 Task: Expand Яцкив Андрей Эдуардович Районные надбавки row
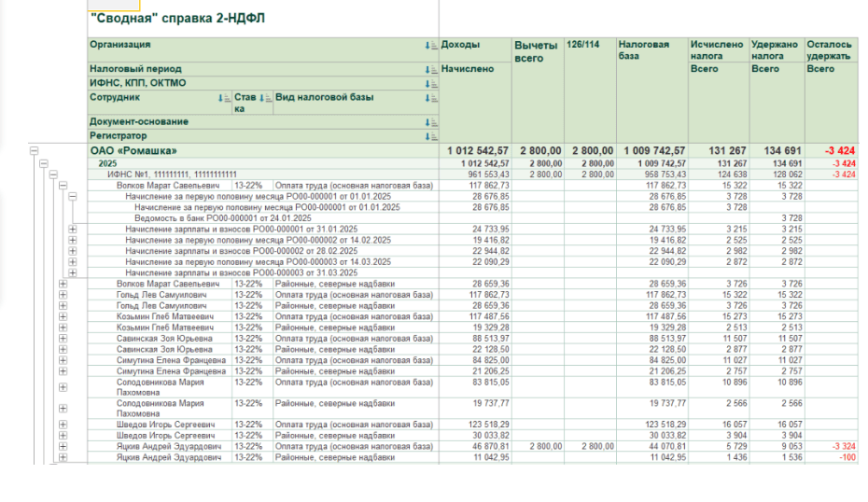63,458
